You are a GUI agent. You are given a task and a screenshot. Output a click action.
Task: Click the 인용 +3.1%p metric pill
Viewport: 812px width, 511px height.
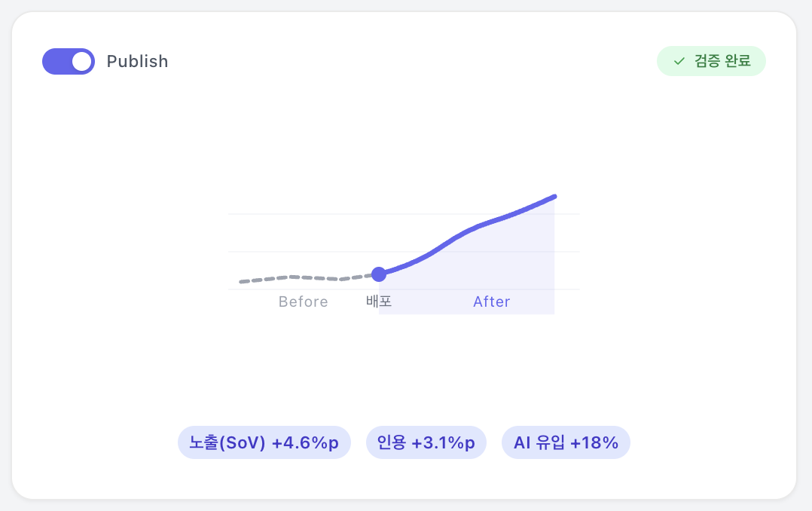pos(426,442)
